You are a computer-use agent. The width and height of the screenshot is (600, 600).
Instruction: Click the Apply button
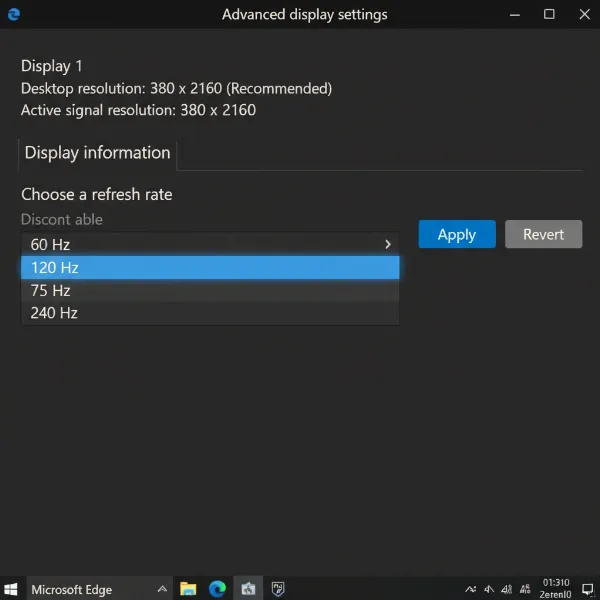(457, 234)
